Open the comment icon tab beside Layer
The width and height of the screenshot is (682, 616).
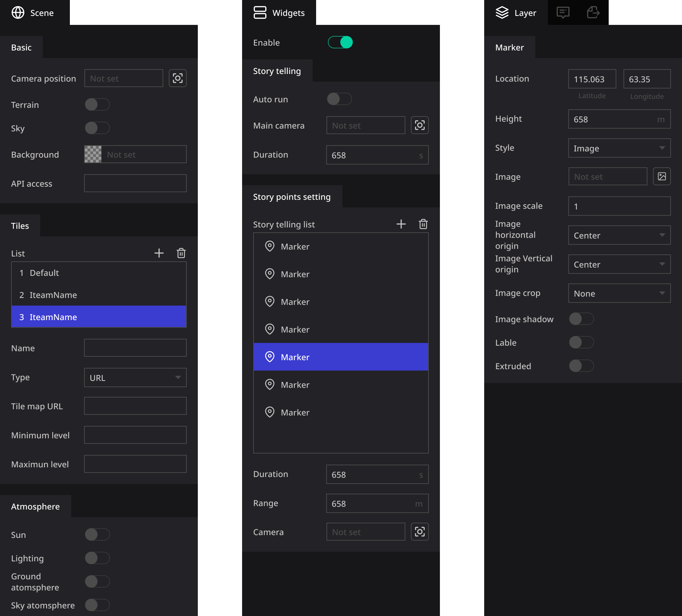563,13
